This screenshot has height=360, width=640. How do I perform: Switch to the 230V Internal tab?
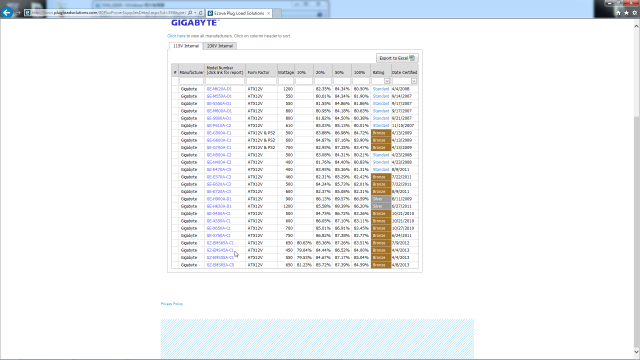(x=220, y=46)
